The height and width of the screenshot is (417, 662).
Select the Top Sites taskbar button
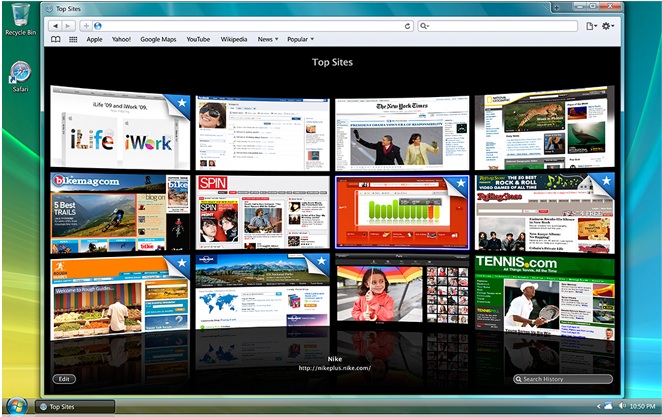(x=75, y=407)
